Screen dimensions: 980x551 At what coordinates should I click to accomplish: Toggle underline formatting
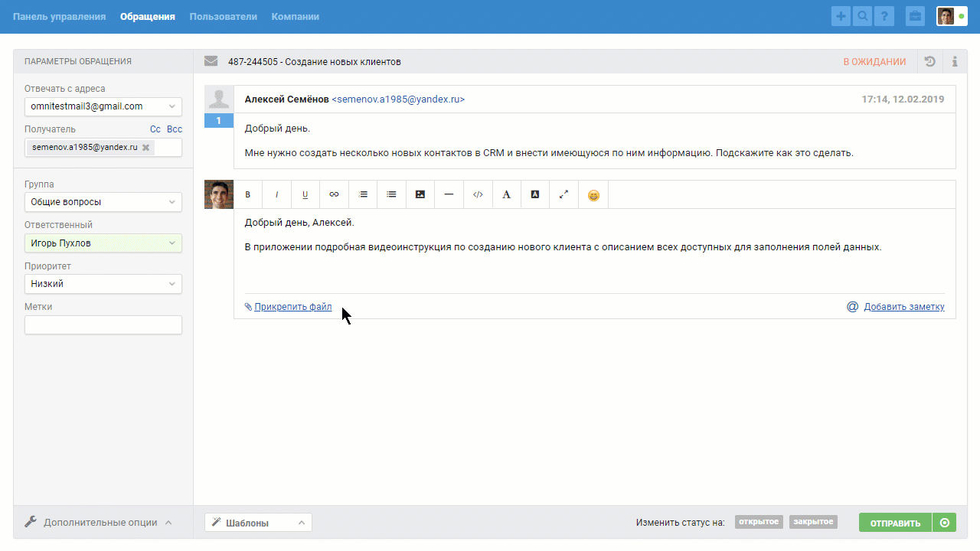(x=305, y=194)
